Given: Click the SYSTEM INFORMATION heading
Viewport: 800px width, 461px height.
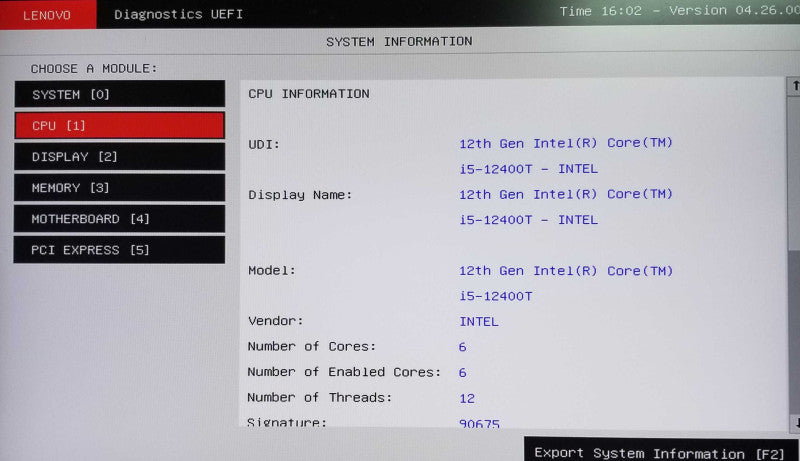Looking at the screenshot, I should pos(399,41).
